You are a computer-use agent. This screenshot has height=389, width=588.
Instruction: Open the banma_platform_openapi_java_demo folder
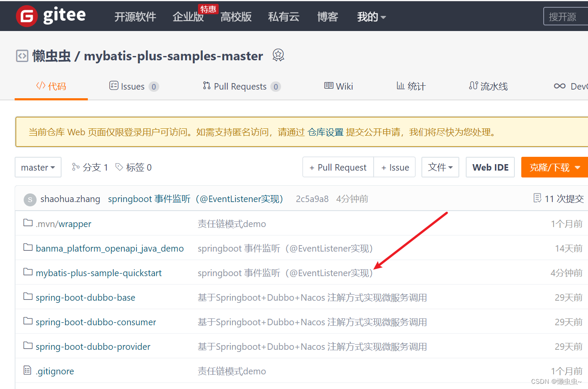coord(110,249)
